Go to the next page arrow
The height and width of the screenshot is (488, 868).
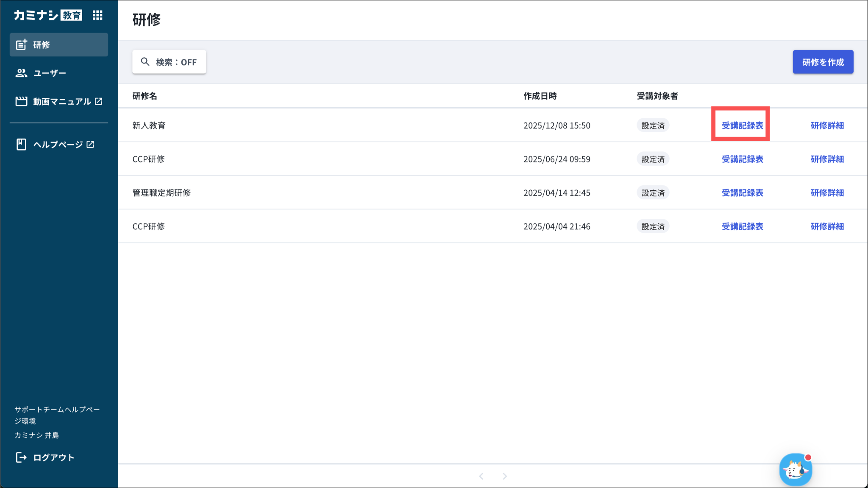pos(504,476)
